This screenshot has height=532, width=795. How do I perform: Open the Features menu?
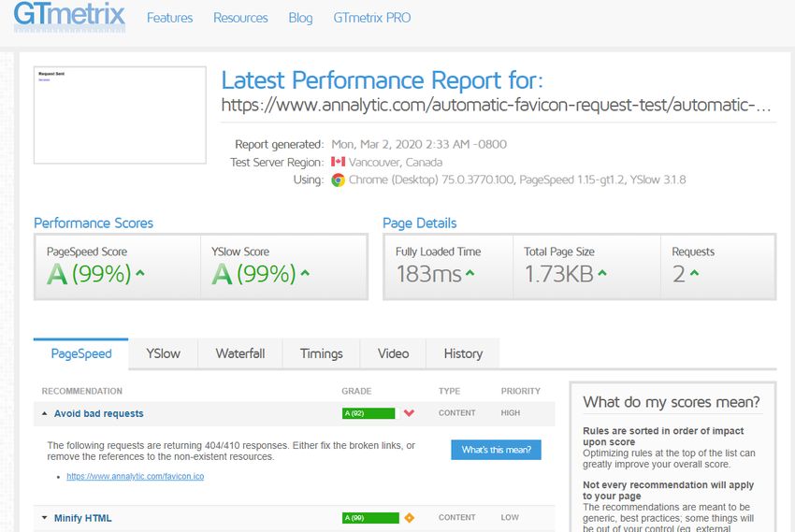(x=170, y=18)
